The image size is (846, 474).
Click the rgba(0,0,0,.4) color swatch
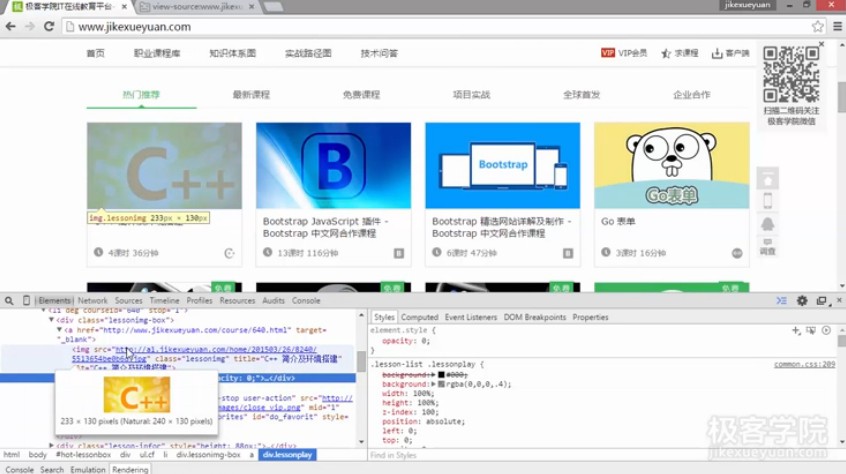coord(441,384)
